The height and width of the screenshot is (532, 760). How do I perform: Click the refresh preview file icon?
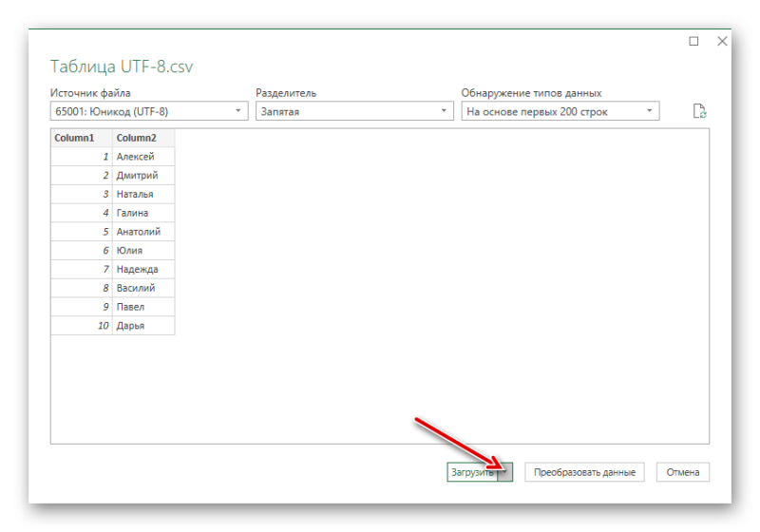699,111
